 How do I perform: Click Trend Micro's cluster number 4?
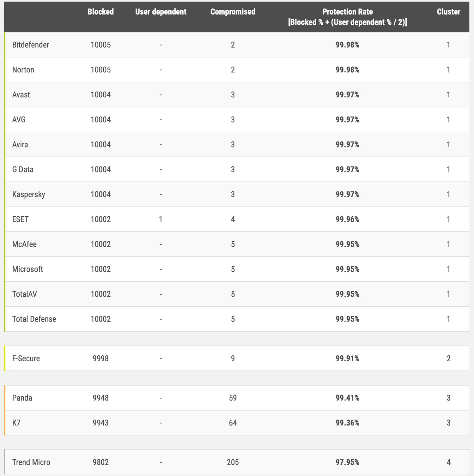(x=448, y=462)
